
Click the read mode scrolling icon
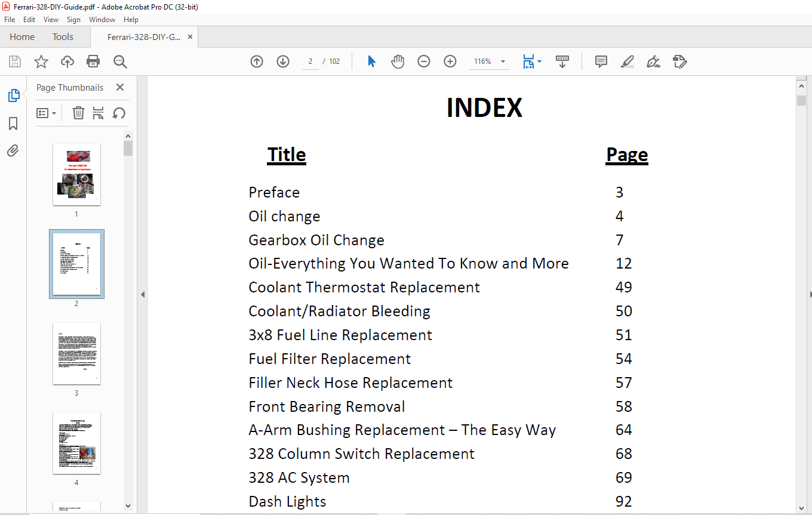coord(562,61)
